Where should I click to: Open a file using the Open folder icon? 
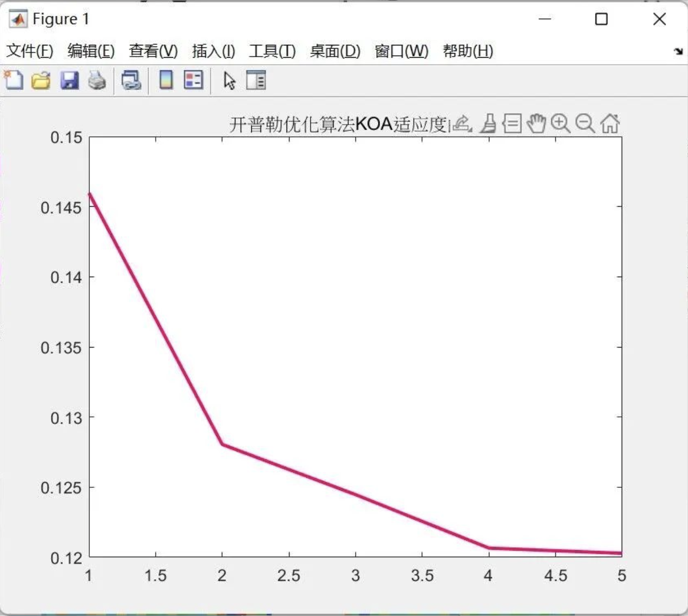click(40, 80)
